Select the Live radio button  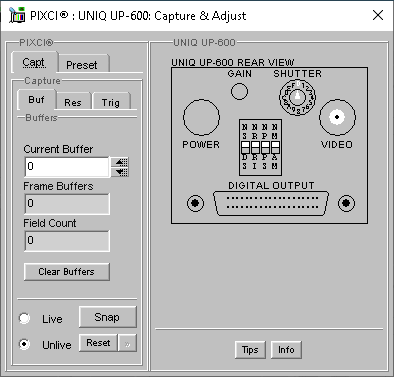pos(24,318)
